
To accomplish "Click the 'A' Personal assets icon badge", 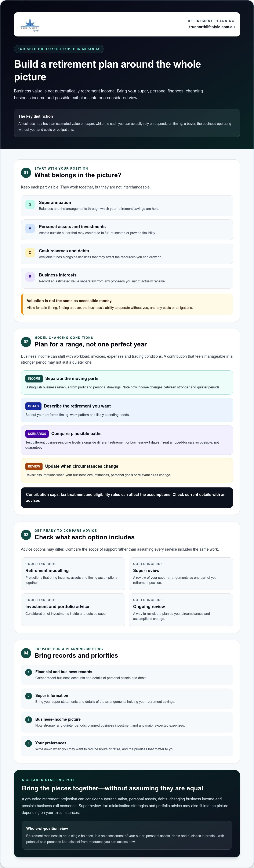I will pyautogui.click(x=30, y=229).
